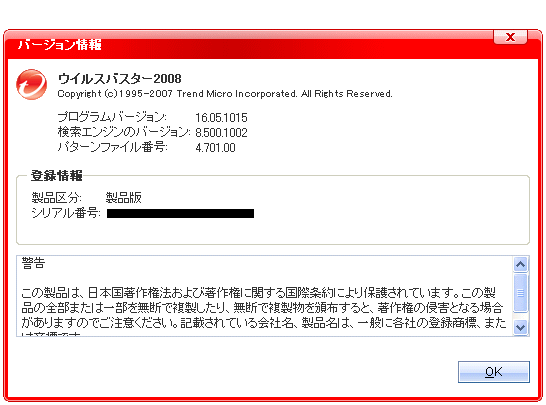This screenshot has width=546, height=405.
Task: Click the 製品区分 label
Action: pos(56,197)
